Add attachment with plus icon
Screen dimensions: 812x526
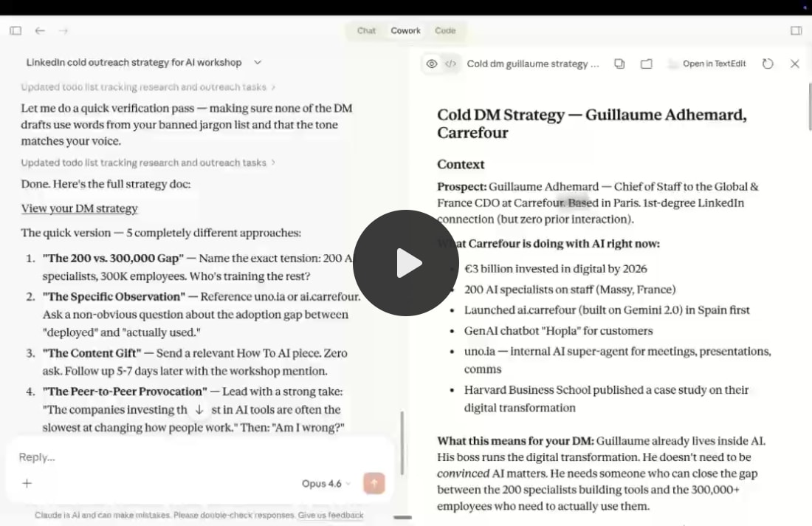[x=27, y=483]
